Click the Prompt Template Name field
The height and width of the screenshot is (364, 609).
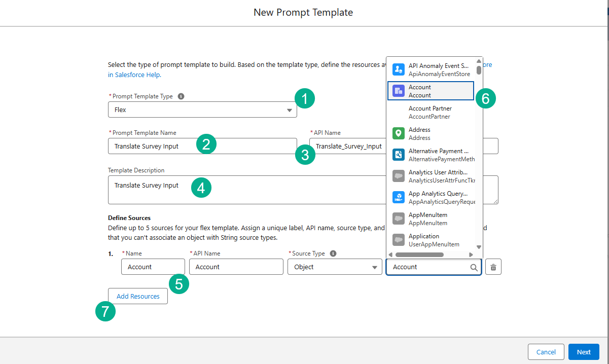[x=202, y=146]
